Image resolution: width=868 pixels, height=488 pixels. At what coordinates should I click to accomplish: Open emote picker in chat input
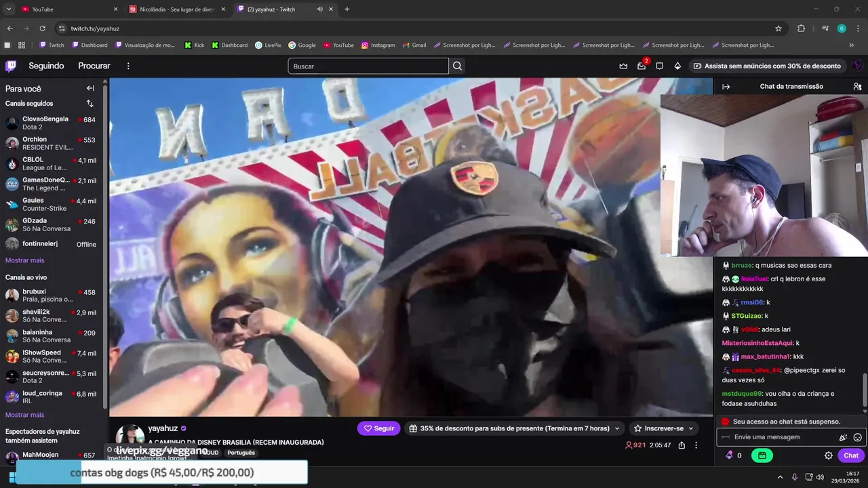(x=858, y=437)
